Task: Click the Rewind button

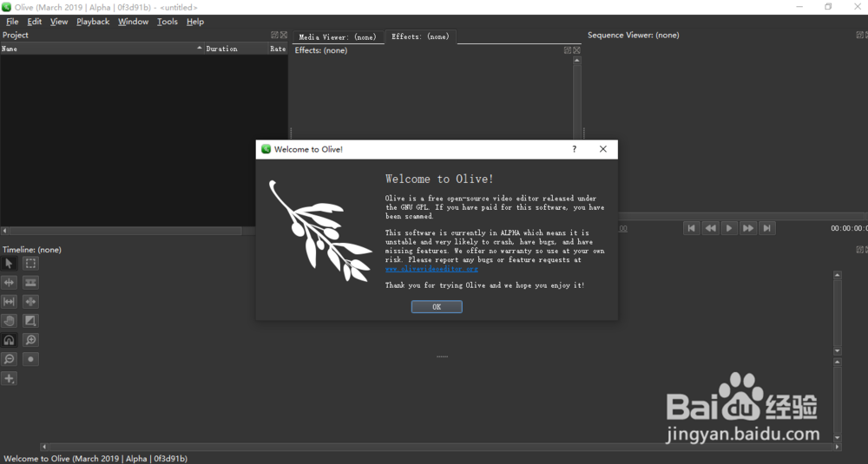Action: coord(710,228)
